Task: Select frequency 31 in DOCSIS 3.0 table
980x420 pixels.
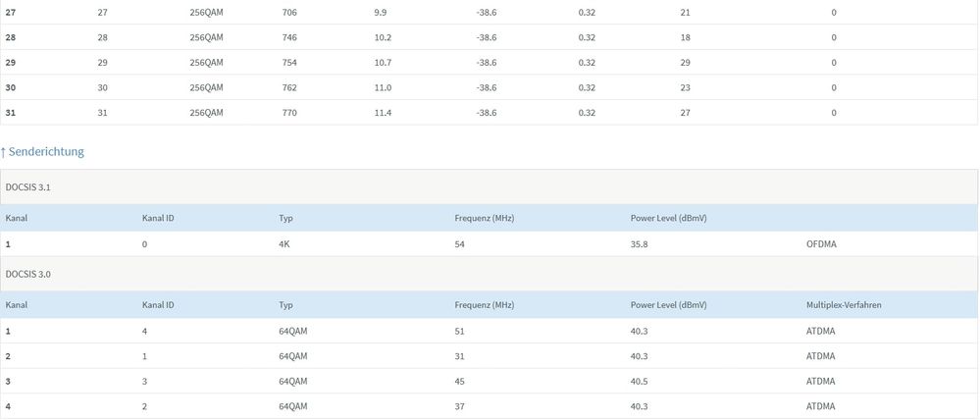Action: click(460, 356)
